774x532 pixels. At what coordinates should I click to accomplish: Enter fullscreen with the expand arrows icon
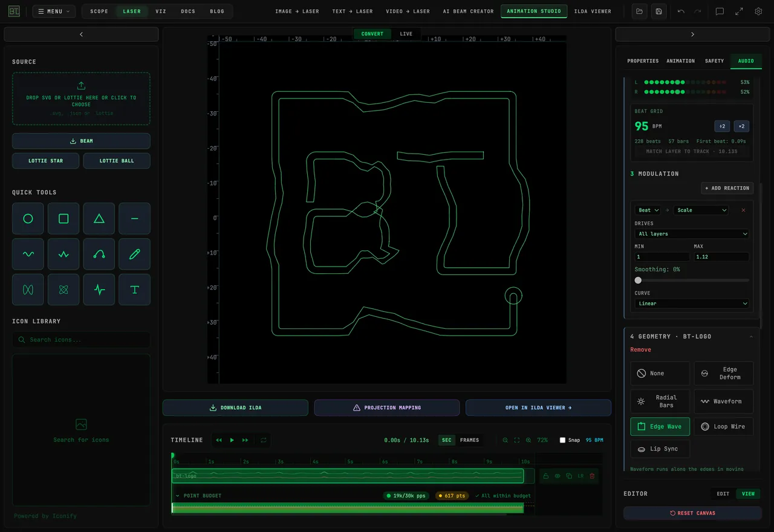(x=739, y=11)
